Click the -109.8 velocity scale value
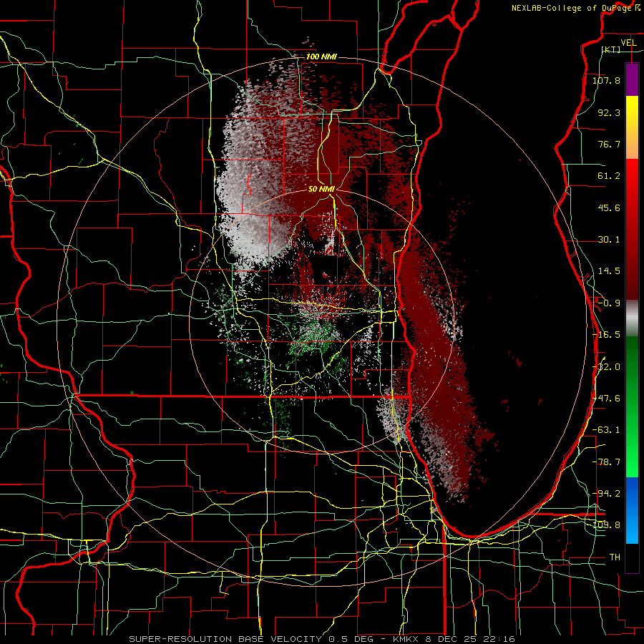This screenshot has height=644, width=644. point(606,525)
